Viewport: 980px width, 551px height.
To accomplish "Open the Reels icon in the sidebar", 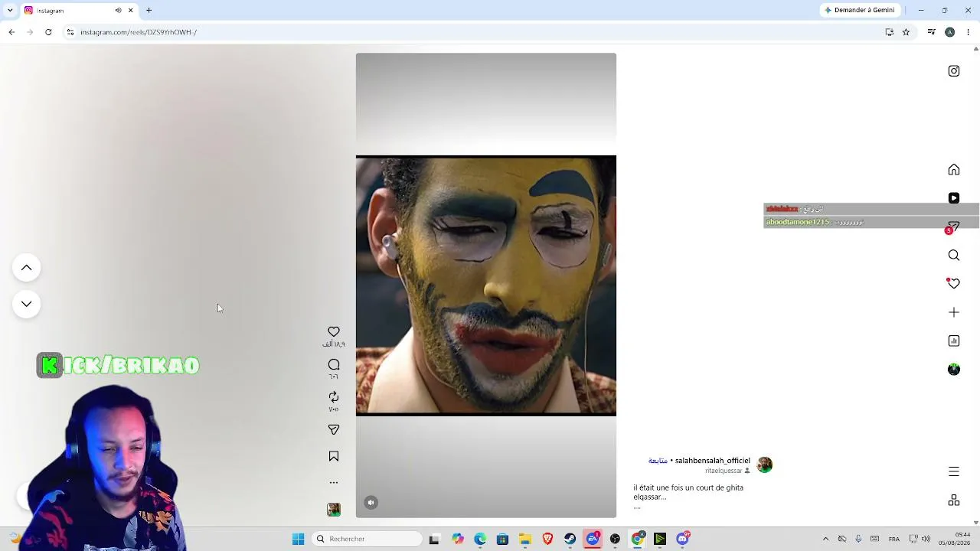I will (x=954, y=198).
